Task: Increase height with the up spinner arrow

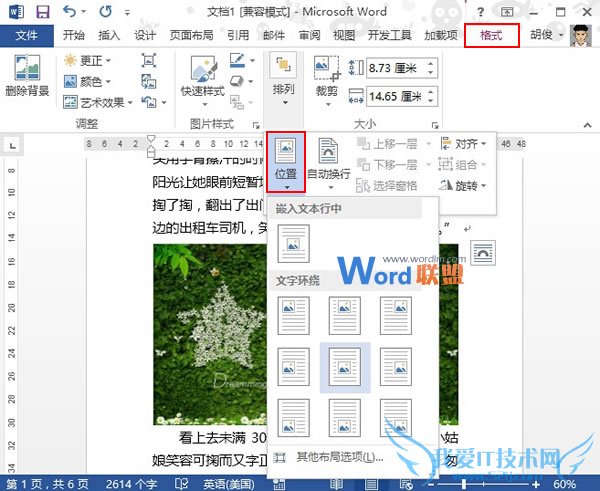Action: coord(431,64)
